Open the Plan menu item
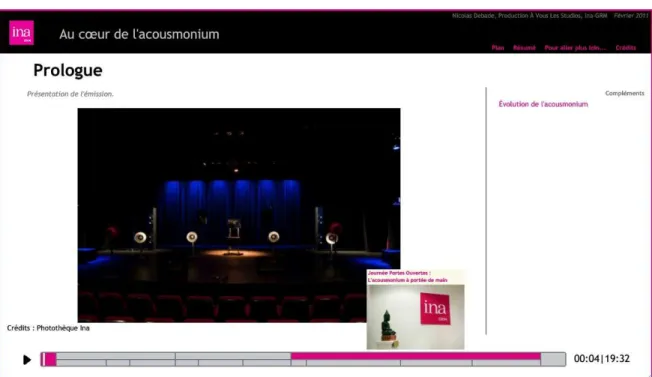 498,48
